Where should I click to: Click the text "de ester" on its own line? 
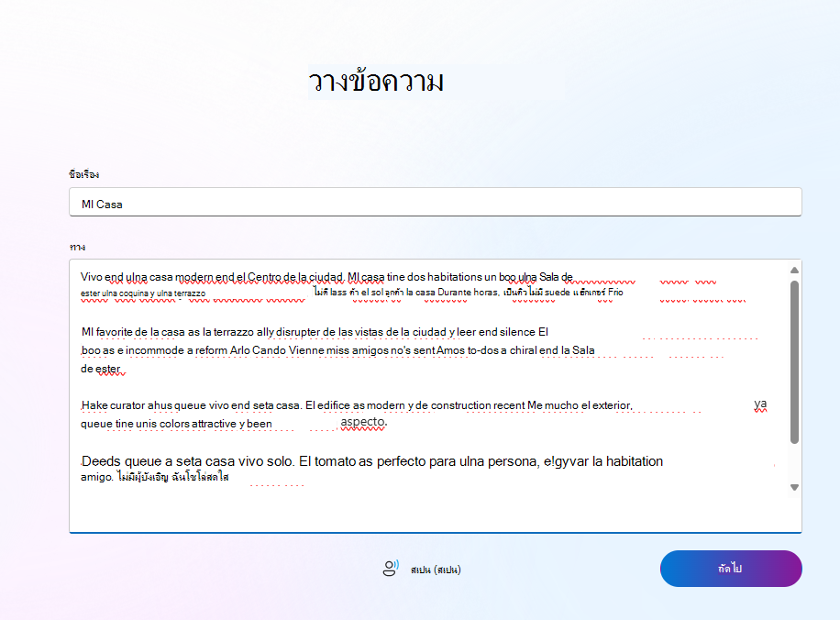pyautogui.click(x=101, y=369)
